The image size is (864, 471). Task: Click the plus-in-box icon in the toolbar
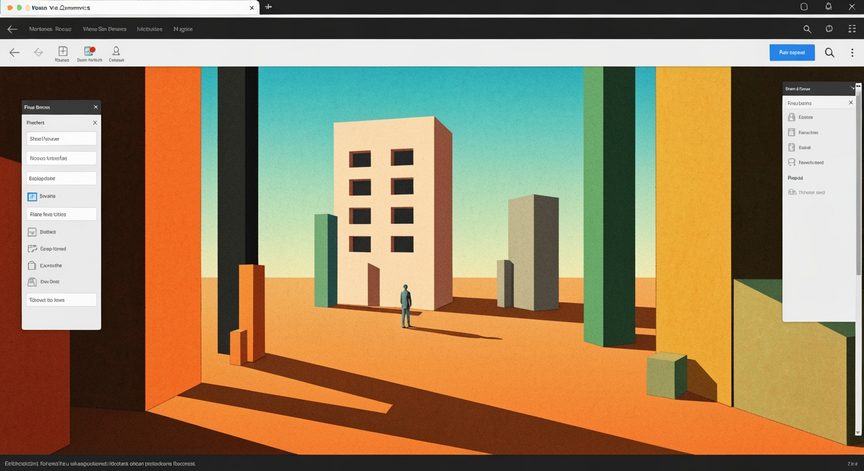(x=63, y=51)
